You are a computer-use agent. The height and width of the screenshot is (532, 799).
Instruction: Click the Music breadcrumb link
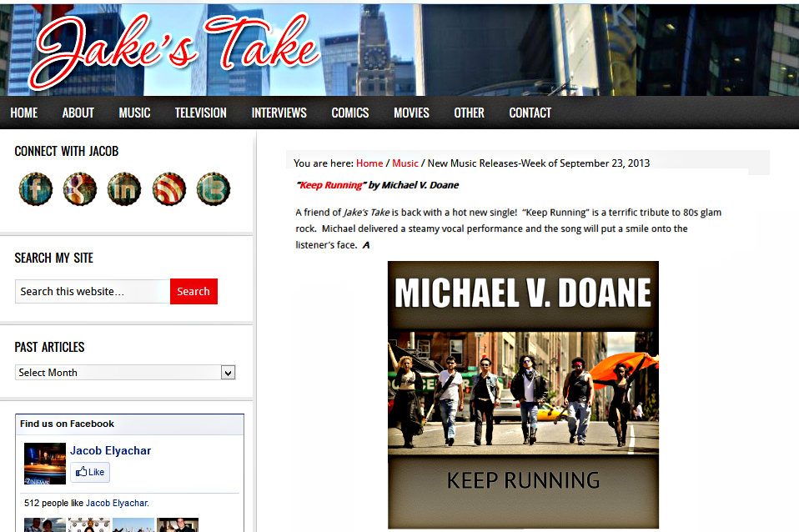click(405, 163)
